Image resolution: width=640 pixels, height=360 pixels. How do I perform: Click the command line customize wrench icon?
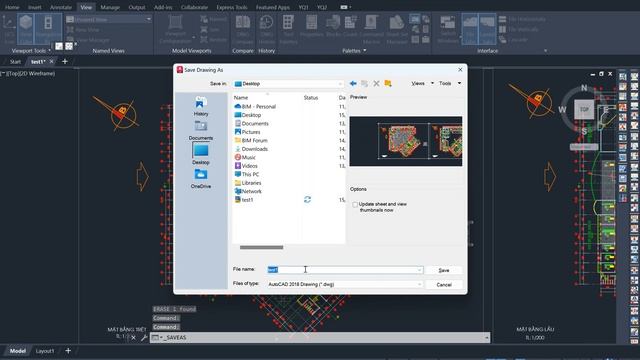144,338
